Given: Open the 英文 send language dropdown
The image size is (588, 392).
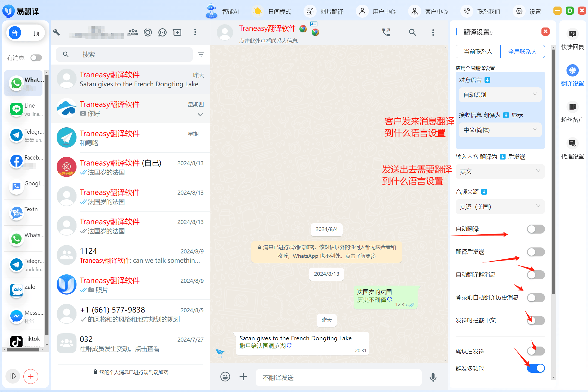Looking at the screenshot, I should 500,171.
